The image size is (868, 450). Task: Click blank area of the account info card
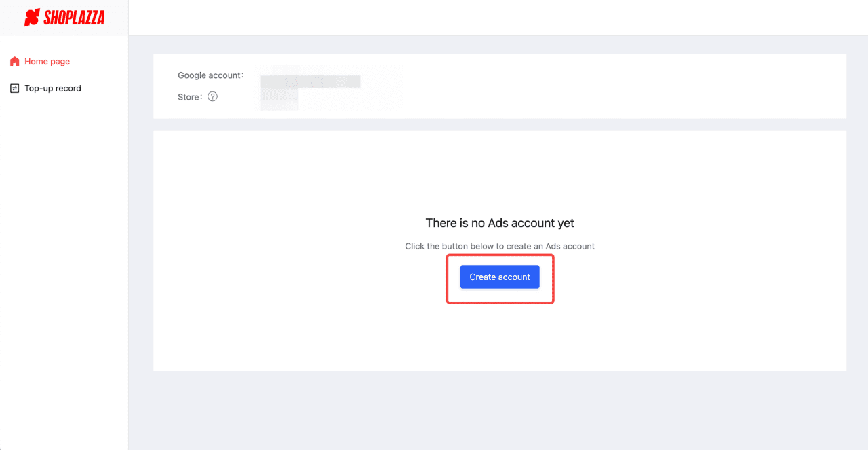(x=610, y=86)
